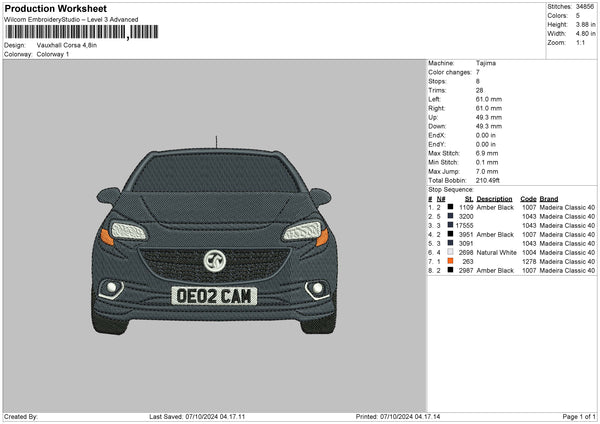This screenshot has height=424, width=600.
Task: Click the orange color swatch in stop 7
Action: coord(450,261)
